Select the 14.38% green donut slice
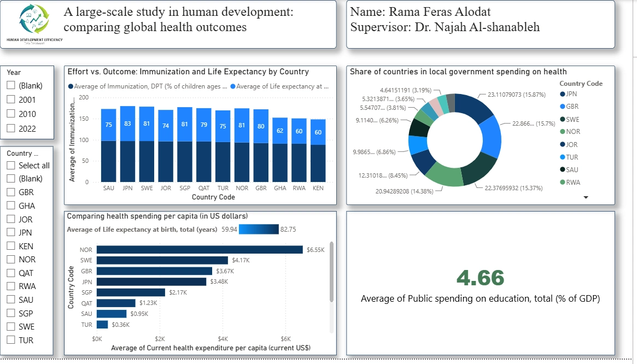Screen dimensions: 637x364 (446, 175)
